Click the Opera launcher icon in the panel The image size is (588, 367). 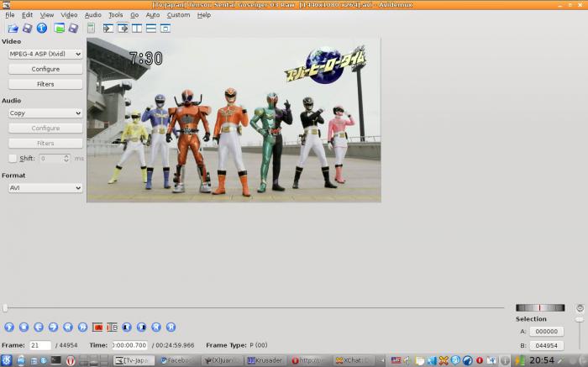pos(71,360)
